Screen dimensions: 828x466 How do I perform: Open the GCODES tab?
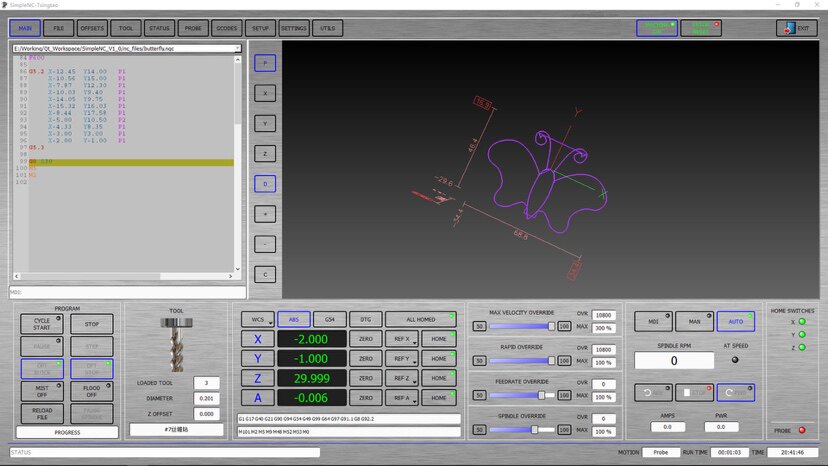pos(227,28)
